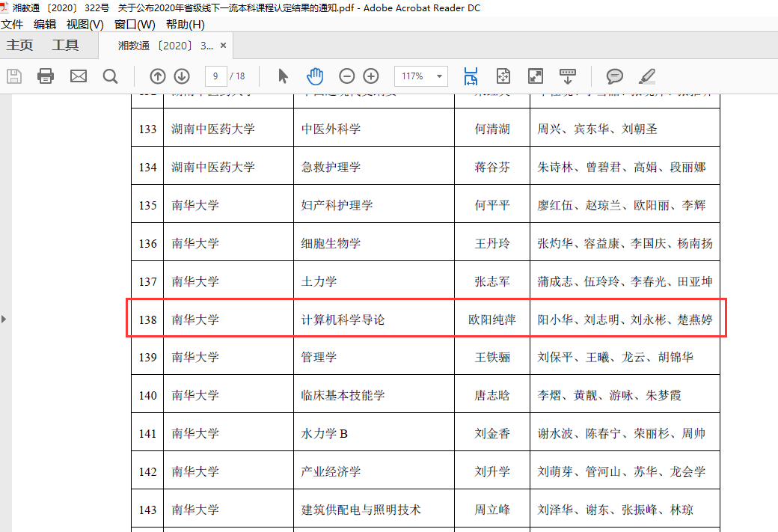The width and height of the screenshot is (778, 532).
Task: Close the 湘教通 document tab
Action: 223,46
